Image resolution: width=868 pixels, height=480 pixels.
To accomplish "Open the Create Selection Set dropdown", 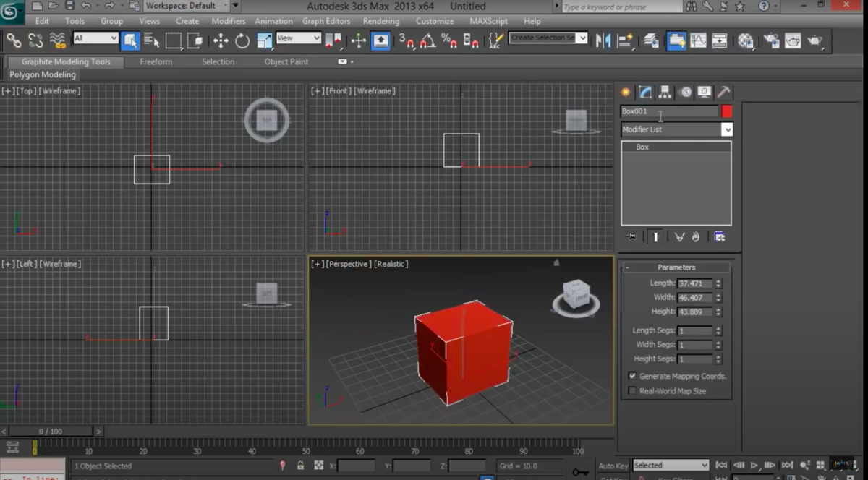I will point(548,38).
